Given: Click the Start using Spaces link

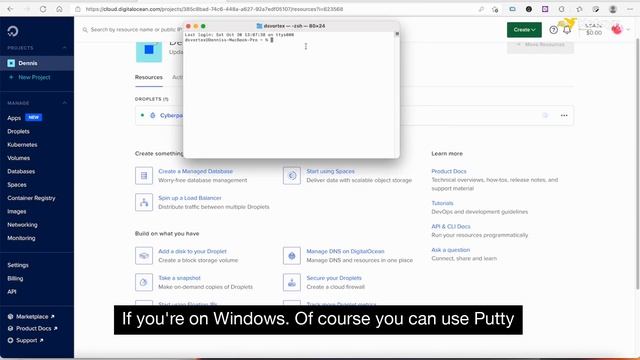Looking at the screenshot, I should pyautogui.click(x=331, y=171).
